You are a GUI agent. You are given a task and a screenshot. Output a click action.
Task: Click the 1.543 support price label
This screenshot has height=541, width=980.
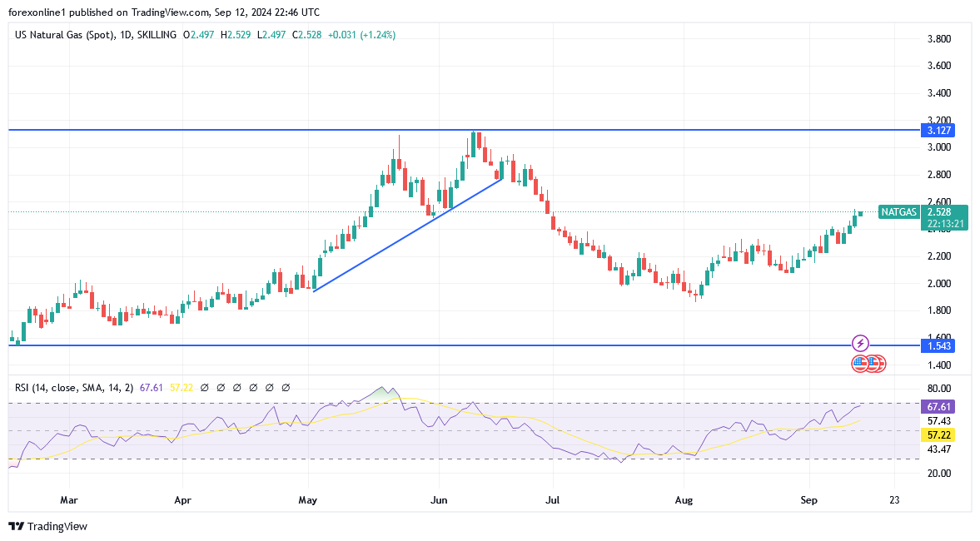(938, 345)
